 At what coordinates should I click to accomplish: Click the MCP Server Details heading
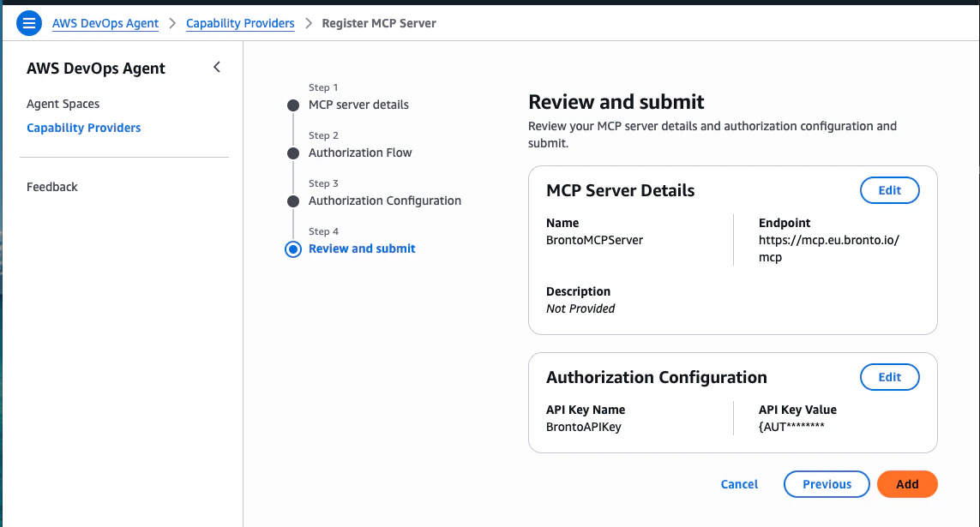620,190
